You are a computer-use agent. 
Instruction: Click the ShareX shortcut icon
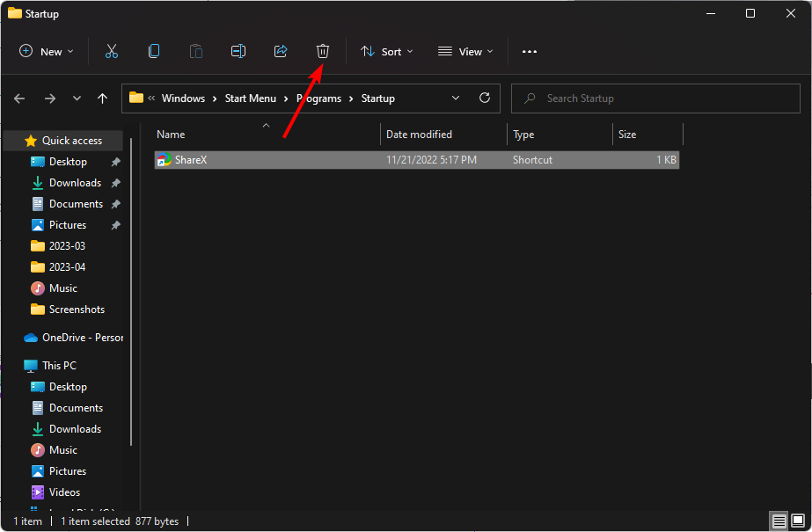[x=165, y=160]
